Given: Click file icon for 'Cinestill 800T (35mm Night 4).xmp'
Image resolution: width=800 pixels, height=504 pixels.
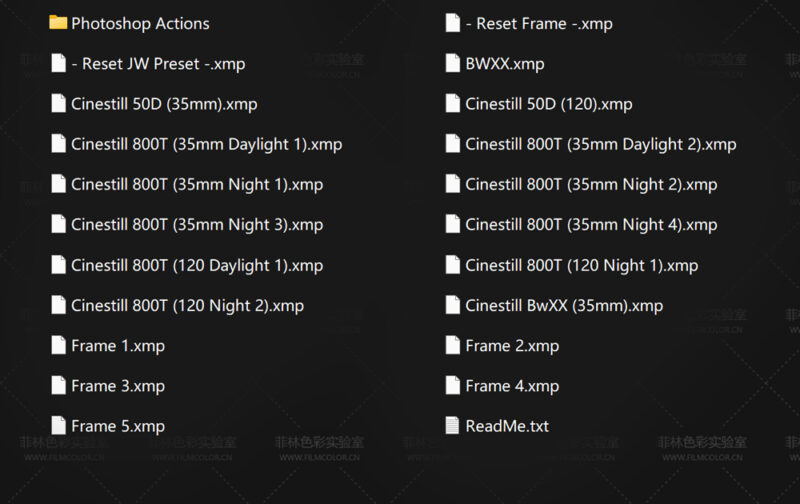Looking at the screenshot, I should (x=453, y=224).
